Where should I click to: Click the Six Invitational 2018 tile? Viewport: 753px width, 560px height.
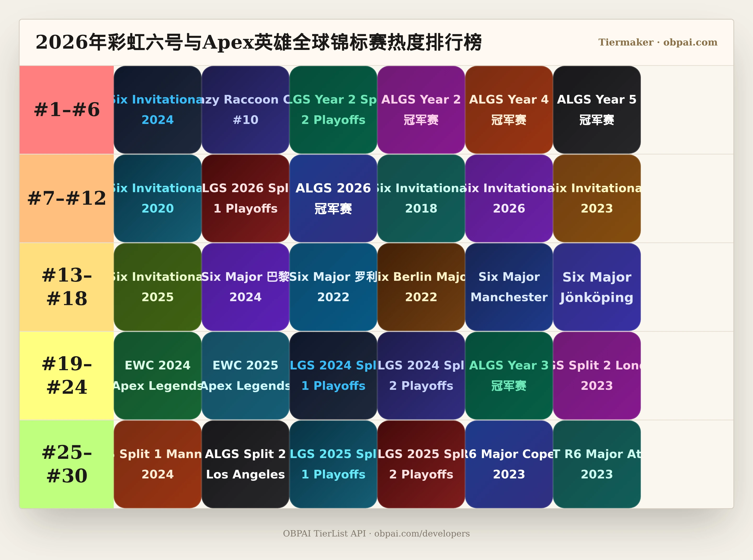(421, 198)
